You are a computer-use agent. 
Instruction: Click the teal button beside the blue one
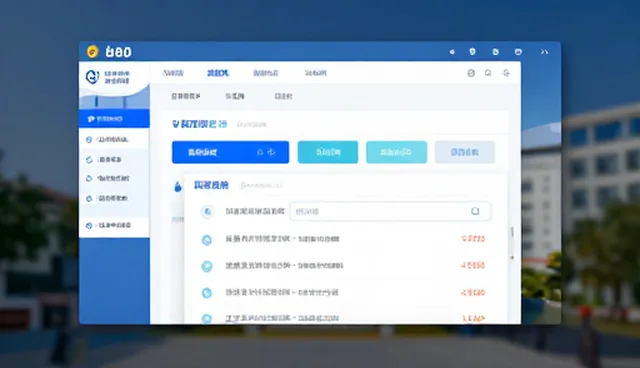tap(328, 152)
